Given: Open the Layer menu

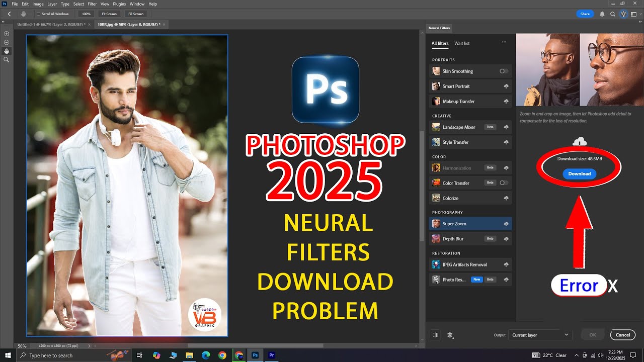Looking at the screenshot, I should (x=52, y=4).
